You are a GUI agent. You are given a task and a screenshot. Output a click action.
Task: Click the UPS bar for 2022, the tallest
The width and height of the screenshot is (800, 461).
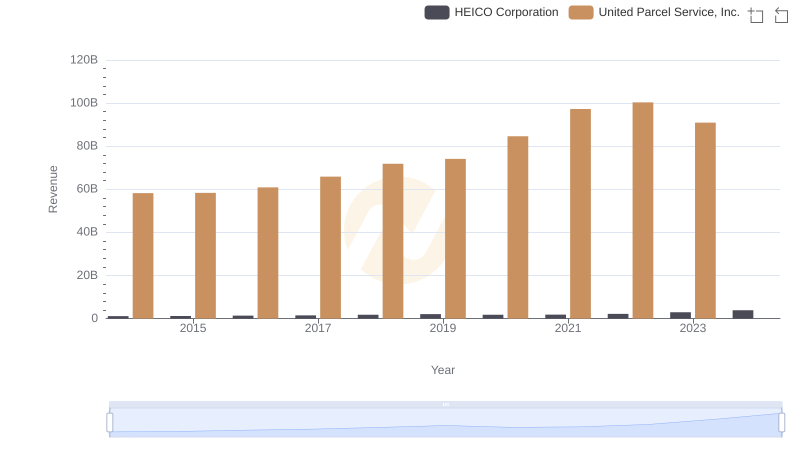click(643, 210)
